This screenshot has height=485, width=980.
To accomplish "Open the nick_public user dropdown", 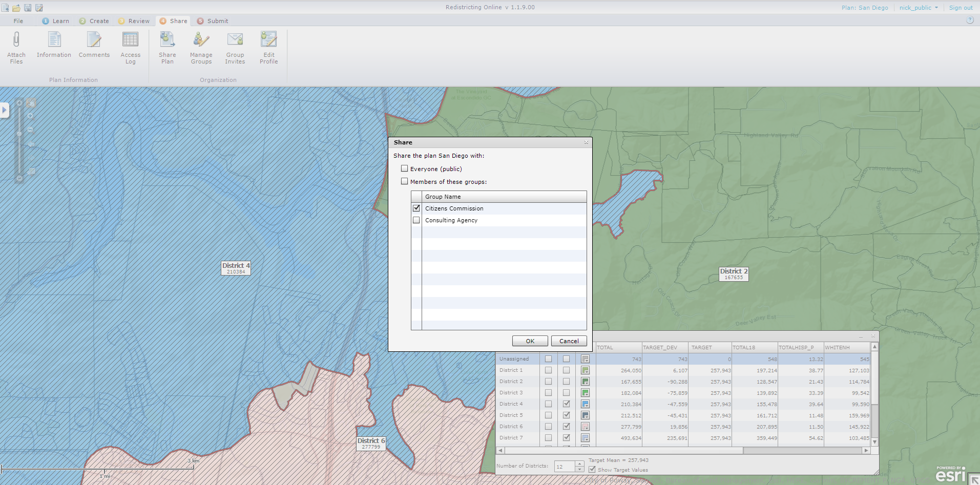I will [919, 8].
